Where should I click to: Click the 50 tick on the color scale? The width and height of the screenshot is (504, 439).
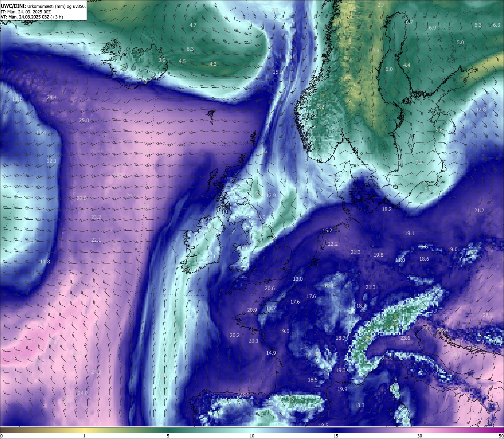coord(501,436)
